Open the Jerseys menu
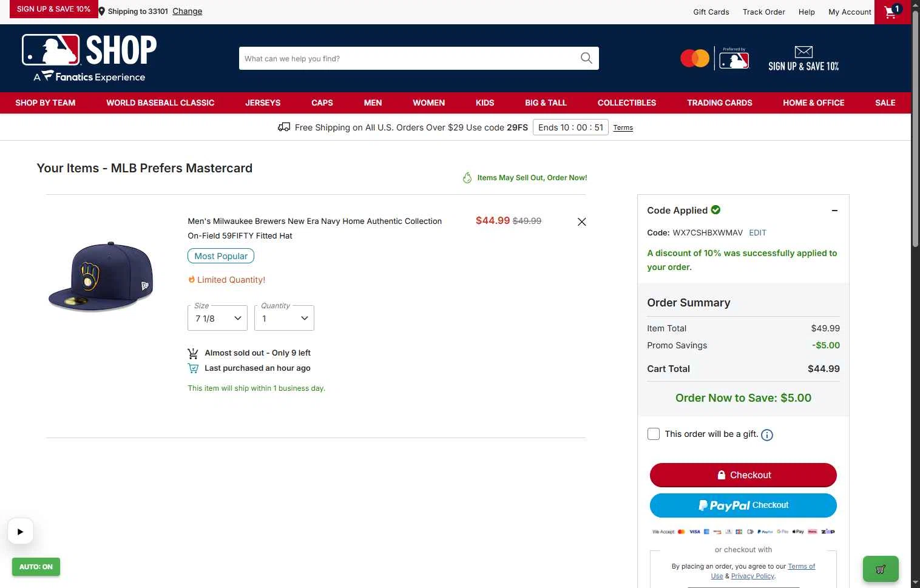920x588 pixels. [263, 103]
